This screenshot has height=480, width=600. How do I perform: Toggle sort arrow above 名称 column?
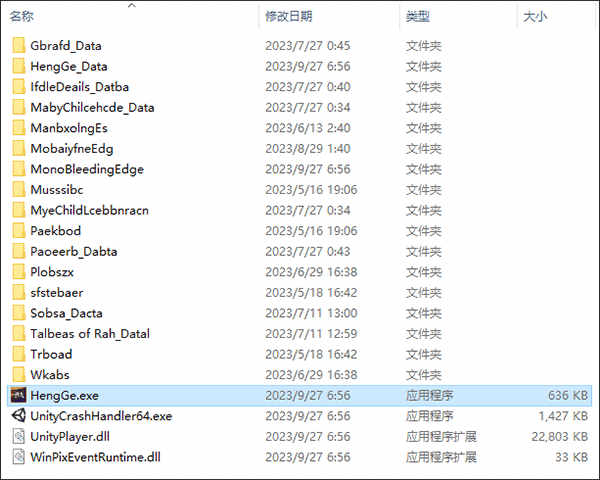pyautogui.click(x=132, y=5)
